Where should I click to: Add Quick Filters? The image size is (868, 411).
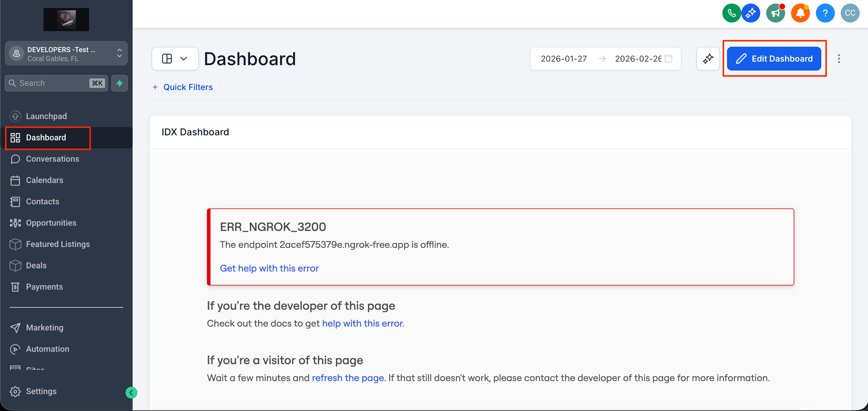pyautogui.click(x=183, y=87)
